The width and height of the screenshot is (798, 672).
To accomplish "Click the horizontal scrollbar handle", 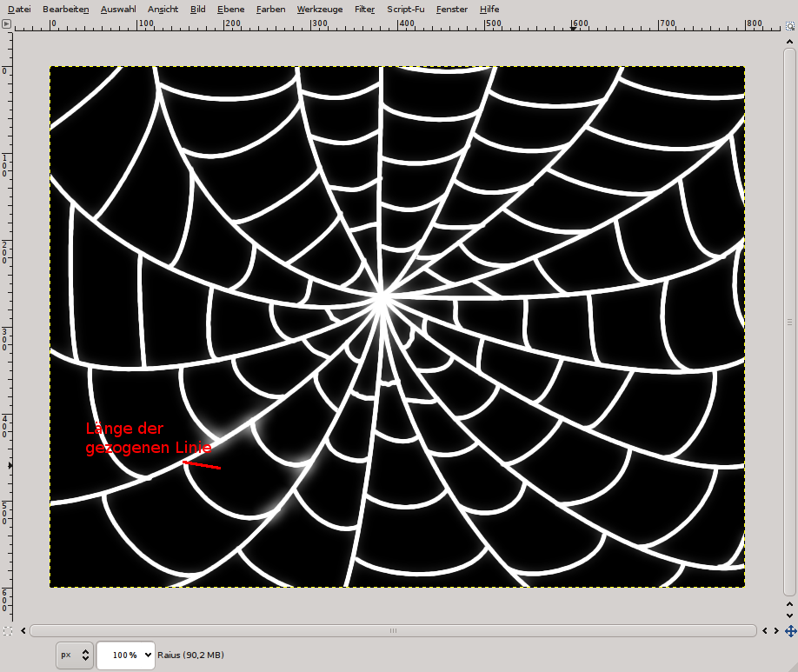I will (x=393, y=631).
